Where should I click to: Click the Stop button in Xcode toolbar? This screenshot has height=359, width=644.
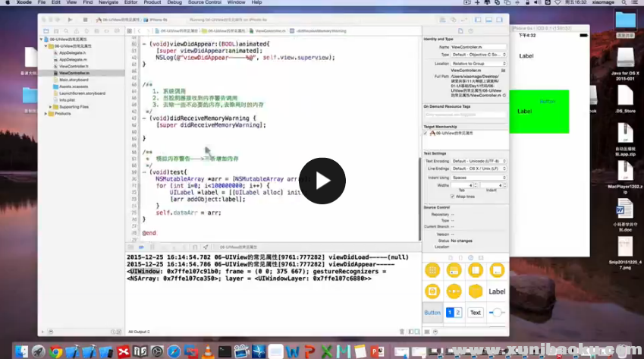83,19
